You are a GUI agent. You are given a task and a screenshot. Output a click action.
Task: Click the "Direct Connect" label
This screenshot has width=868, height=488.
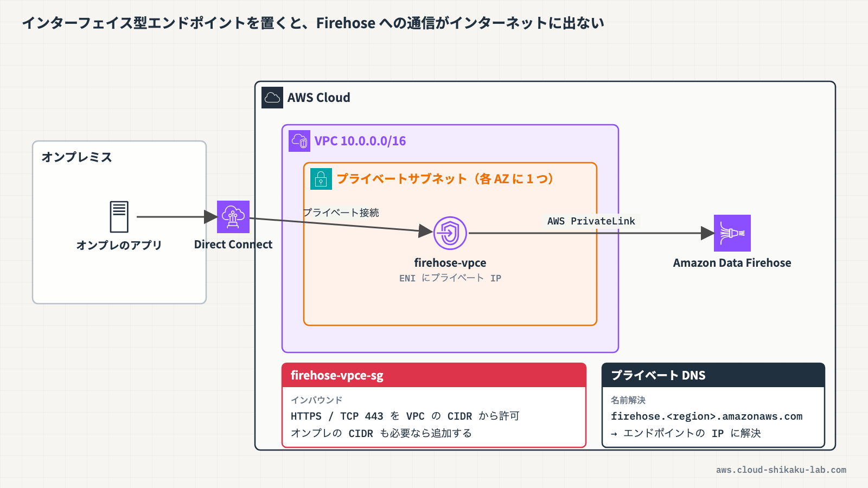coord(233,245)
